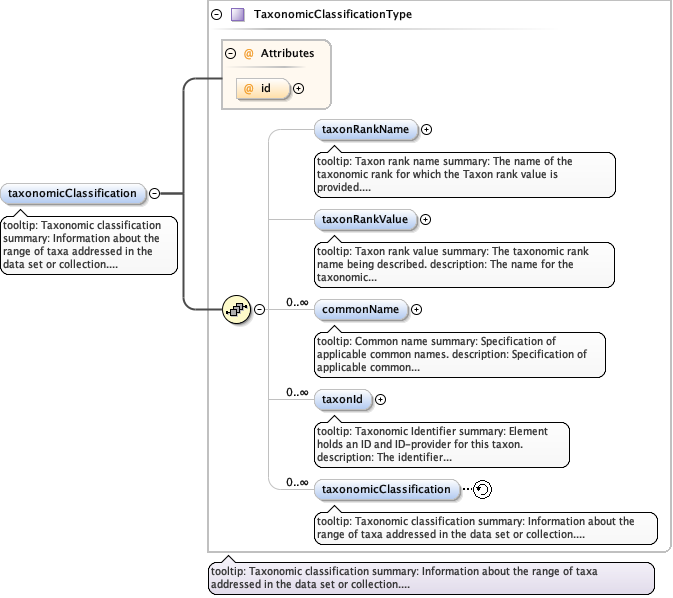Screen dimensions: 673x598
Task: Collapse the root taxonomicClassification node
Action: click(155, 193)
